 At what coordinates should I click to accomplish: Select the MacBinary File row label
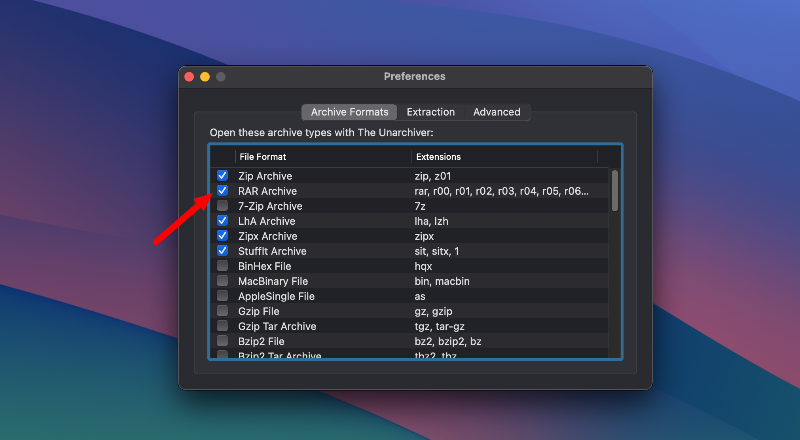click(273, 281)
